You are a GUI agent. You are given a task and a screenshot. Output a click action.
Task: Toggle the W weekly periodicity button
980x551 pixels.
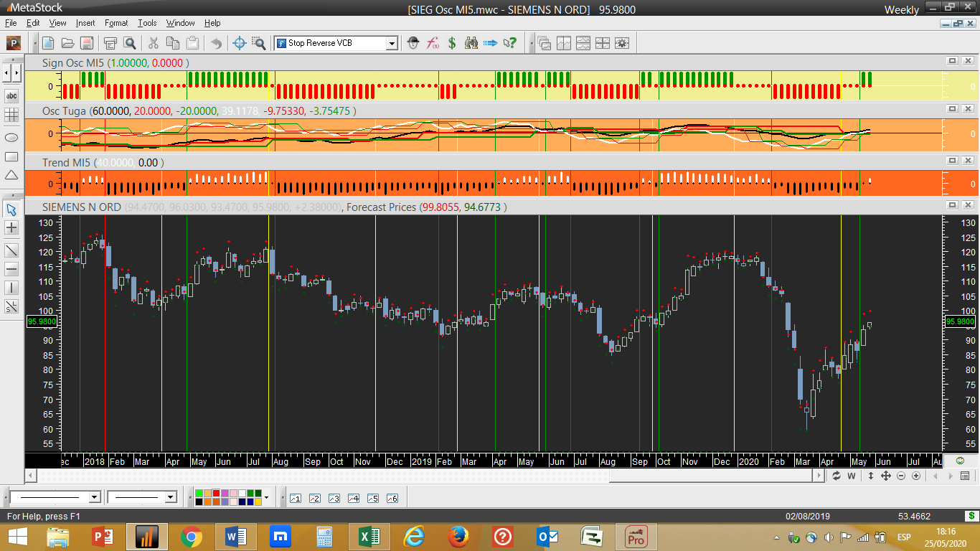[852, 476]
